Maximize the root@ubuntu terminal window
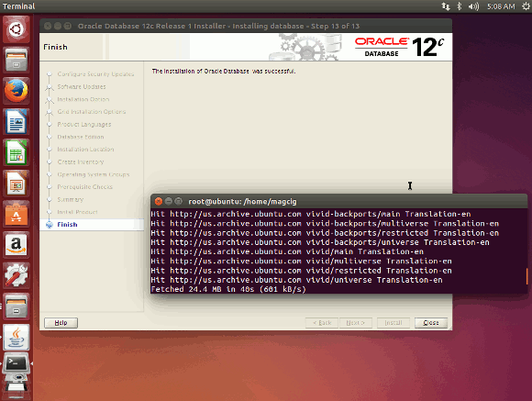This screenshot has height=401, width=532. [179, 201]
